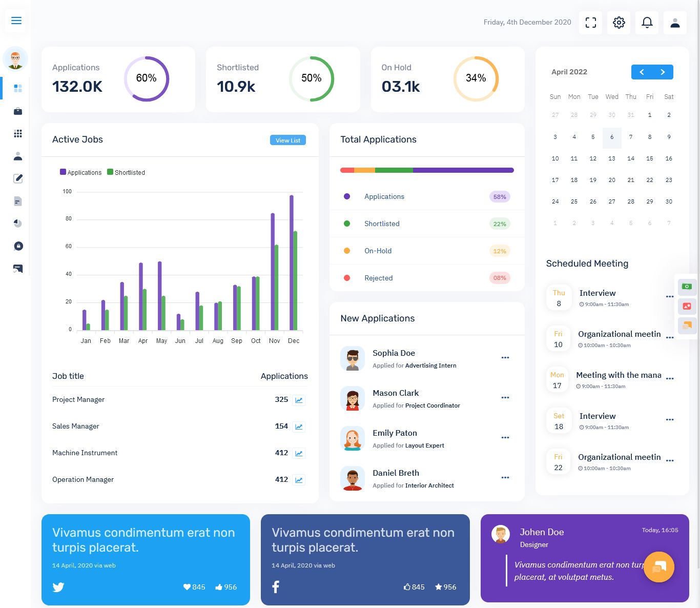The width and height of the screenshot is (700, 608).
Task: Open options menu for Mason Clark
Action: tap(505, 398)
